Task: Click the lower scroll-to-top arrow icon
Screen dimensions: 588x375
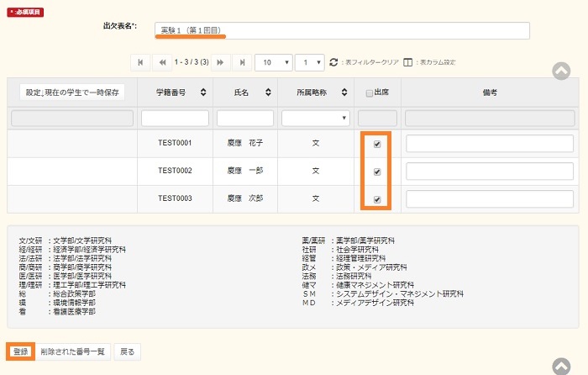Action: (562, 366)
